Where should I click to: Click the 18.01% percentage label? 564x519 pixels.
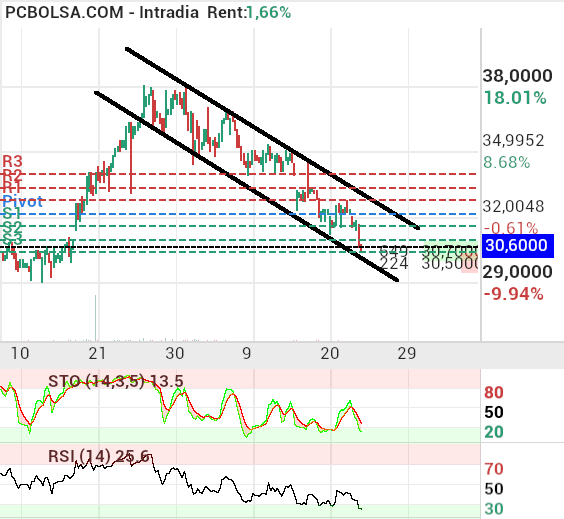click(515, 98)
